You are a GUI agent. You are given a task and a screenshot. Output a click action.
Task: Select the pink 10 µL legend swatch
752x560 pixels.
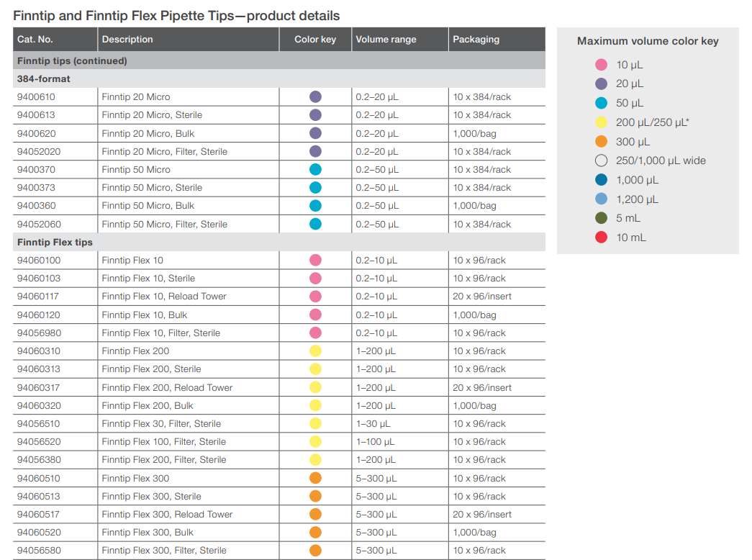601,65
